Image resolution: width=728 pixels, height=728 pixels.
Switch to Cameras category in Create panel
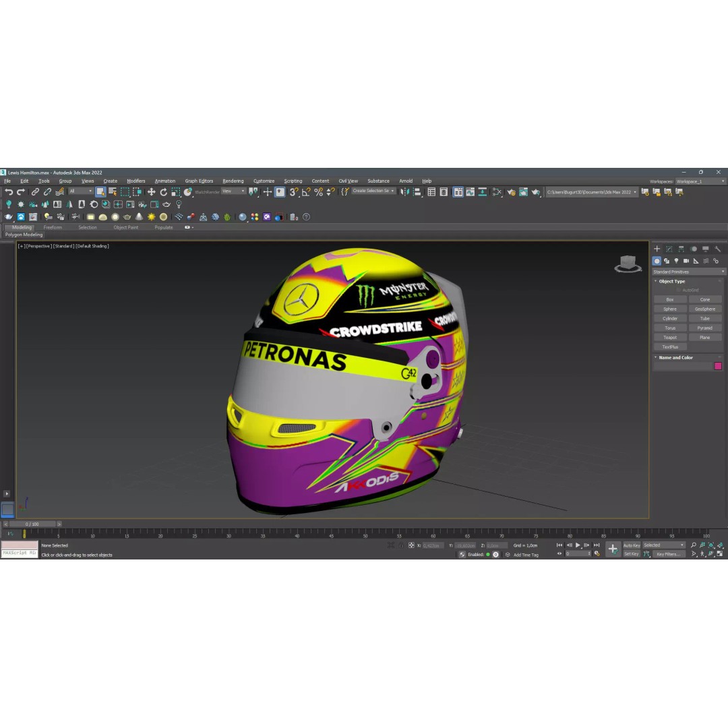[686, 261]
